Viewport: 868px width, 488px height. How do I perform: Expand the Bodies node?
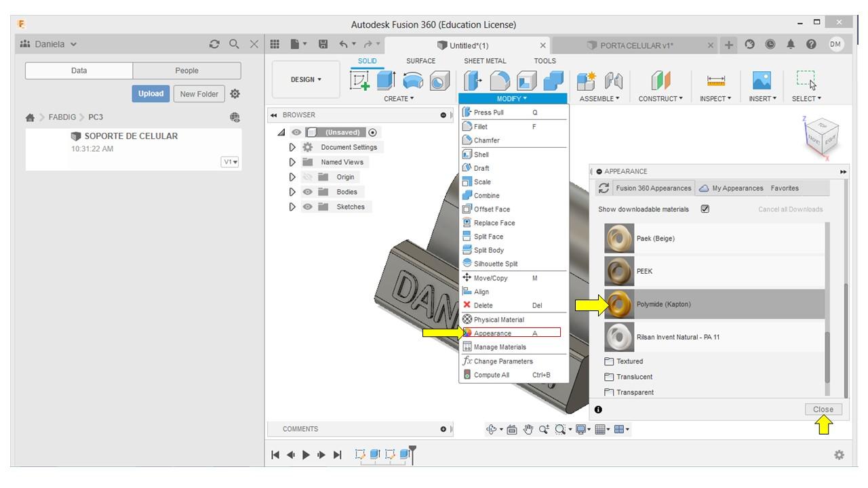pos(293,192)
